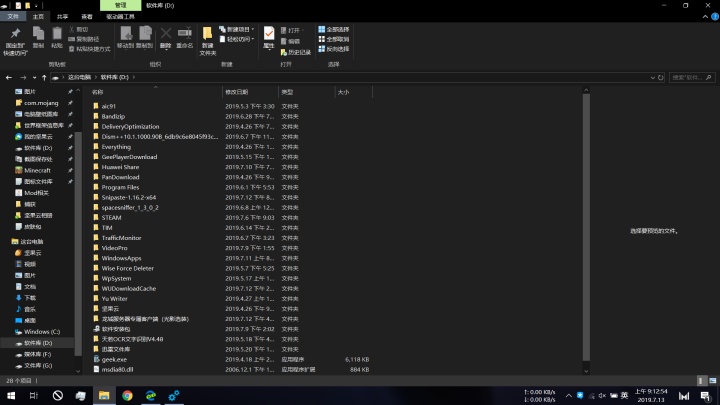
Task: Go up one level with up arrow
Action: 44,78
